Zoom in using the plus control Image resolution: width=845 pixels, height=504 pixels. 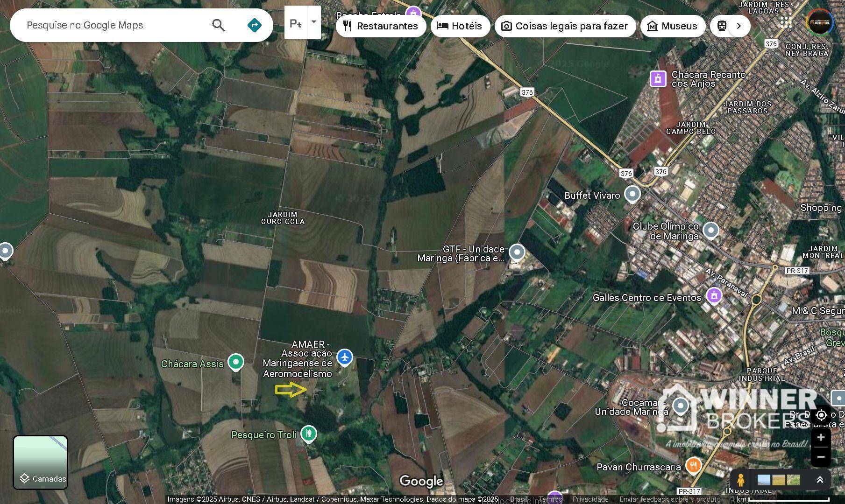tap(821, 438)
